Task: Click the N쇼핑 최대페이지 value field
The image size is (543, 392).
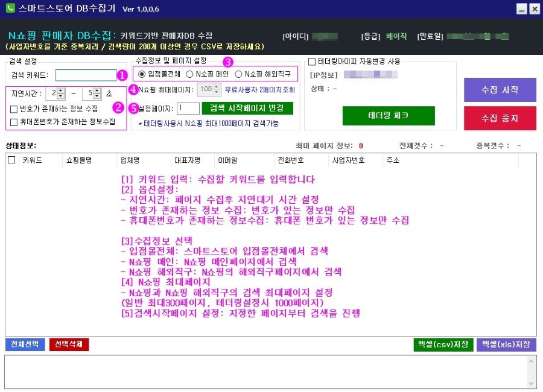Action: pyautogui.click(x=206, y=89)
